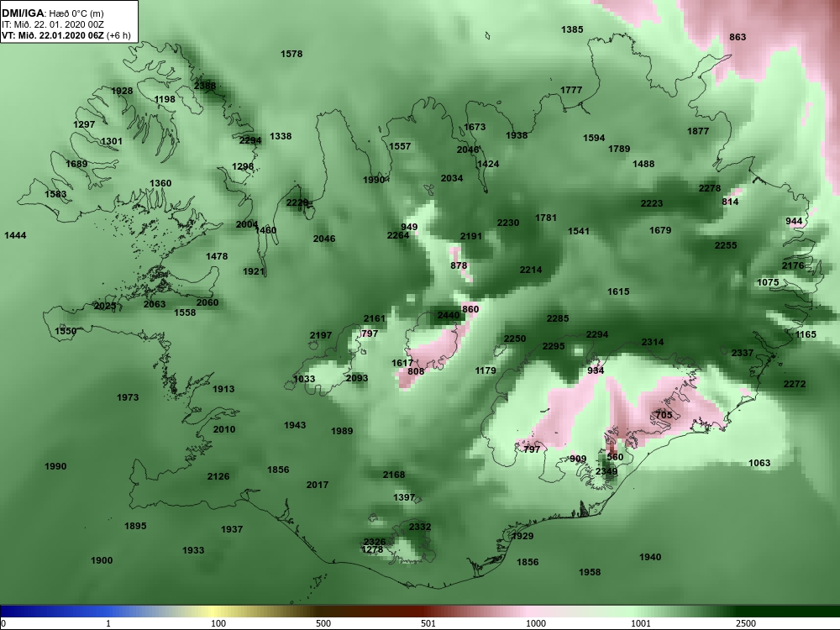
Task: Click the 2500 label on the color scale
Action: [746, 623]
